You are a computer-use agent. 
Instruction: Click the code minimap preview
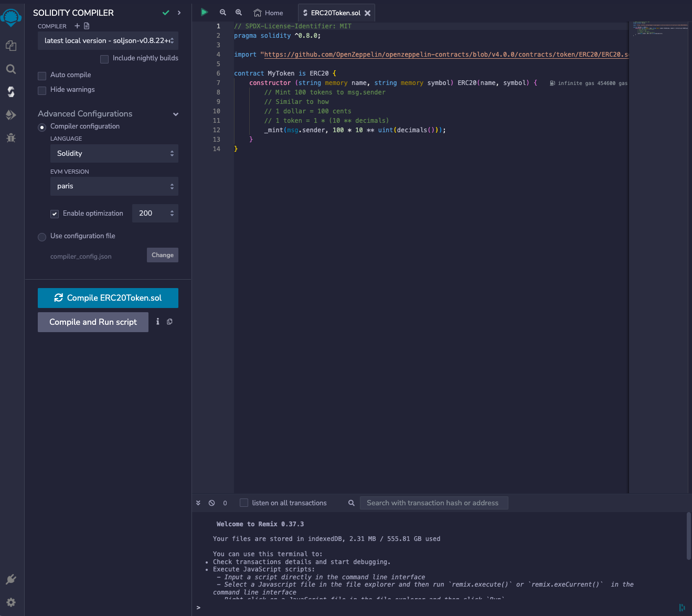click(660, 29)
